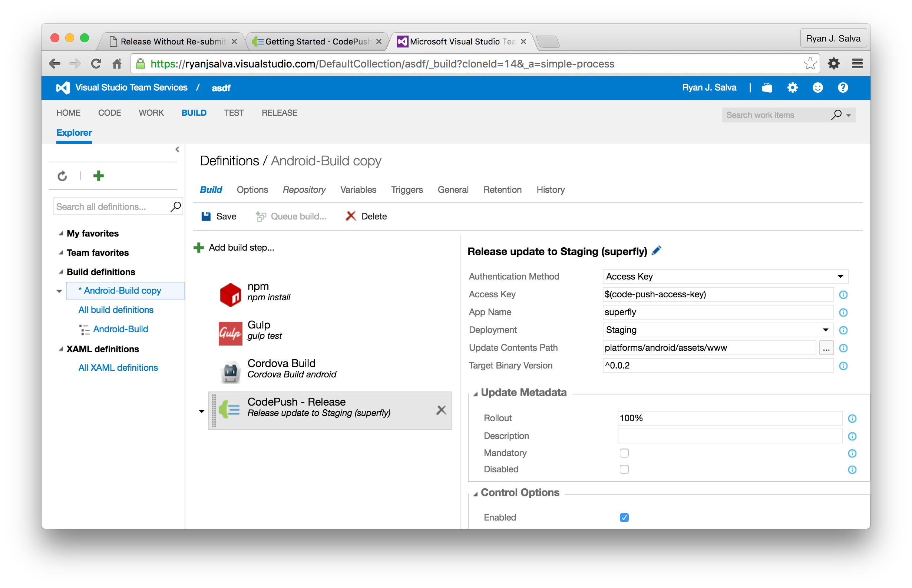
Task: Refresh the definitions list
Action: point(62,176)
